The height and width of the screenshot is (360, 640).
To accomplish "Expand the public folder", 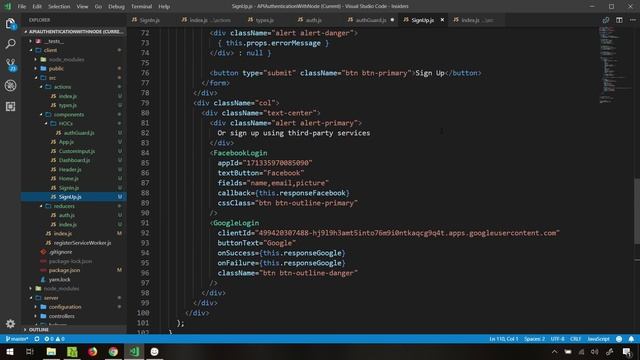I will coord(36,69).
